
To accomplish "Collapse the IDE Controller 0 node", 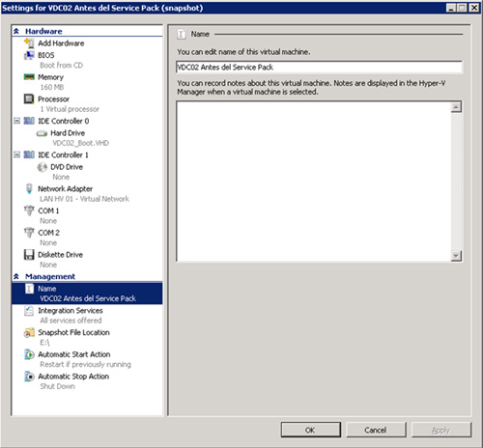I will (x=16, y=121).
